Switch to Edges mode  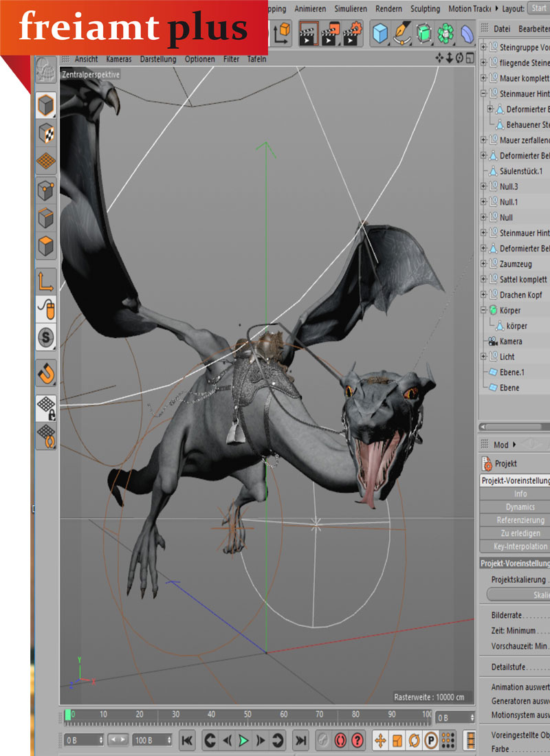click(46, 218)
